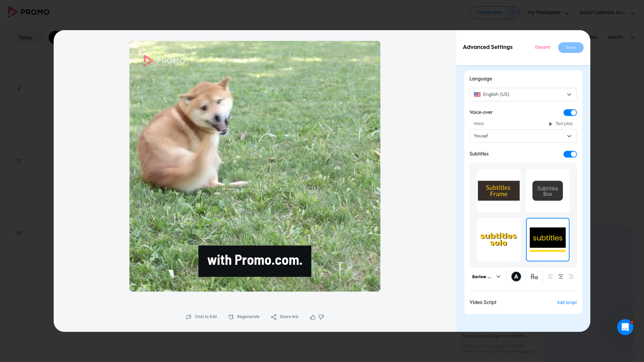Click the Edit Script link
The image size is (644, 362).
[567, 303]
